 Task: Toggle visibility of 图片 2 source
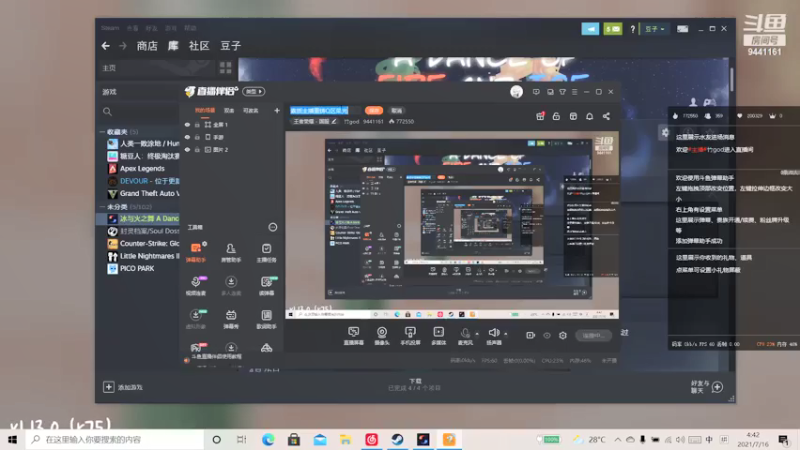coord(187,149)
